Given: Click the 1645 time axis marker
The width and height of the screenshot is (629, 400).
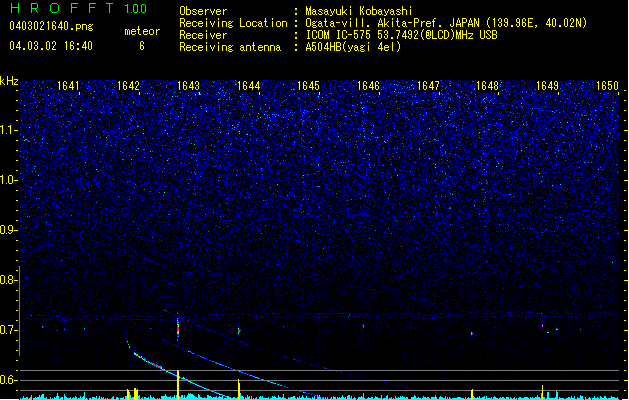Looking at the screenshot, I should (308, 86).
